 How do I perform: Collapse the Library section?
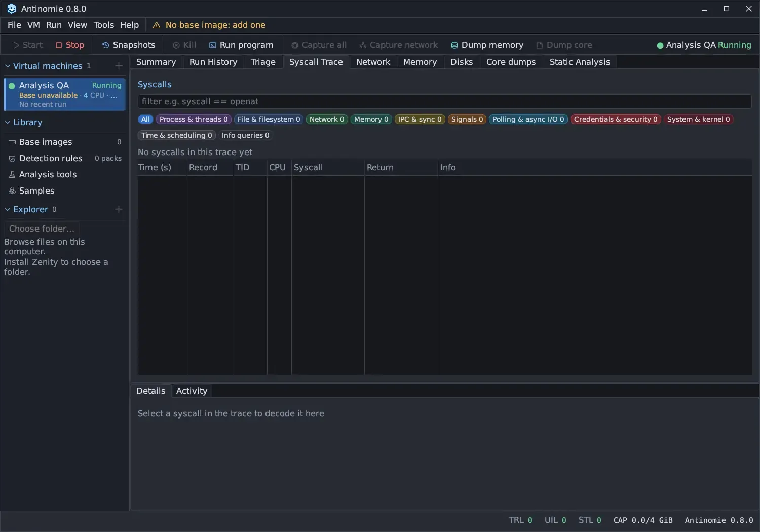coord(8,122)
